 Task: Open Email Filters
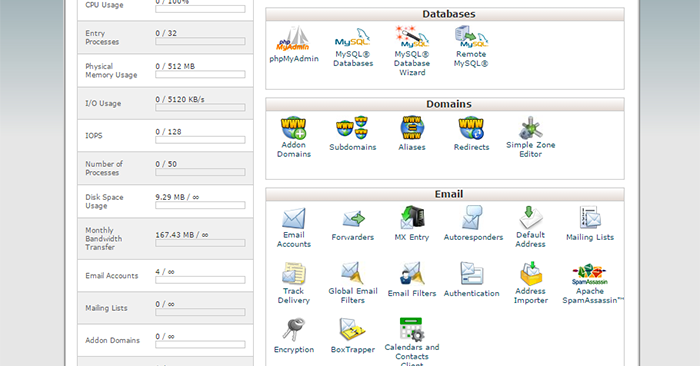(412, 280)
